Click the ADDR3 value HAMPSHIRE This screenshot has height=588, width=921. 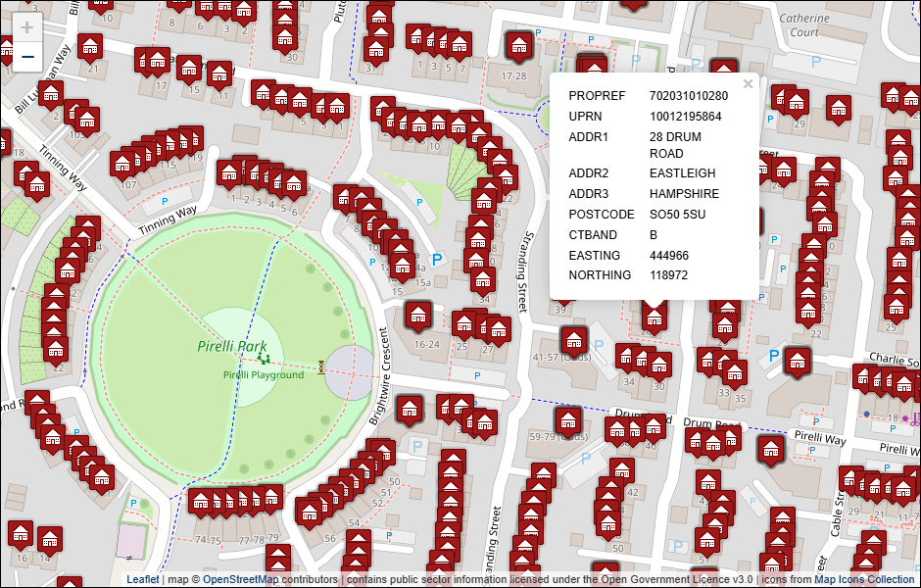pyautogui.click(x=684, y=194)
